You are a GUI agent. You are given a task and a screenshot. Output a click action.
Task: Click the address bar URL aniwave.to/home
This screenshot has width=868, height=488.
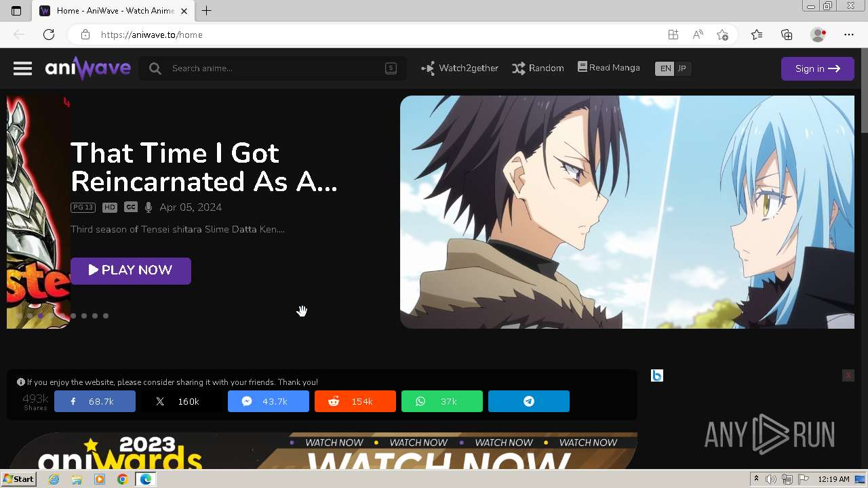[x=152, y=35]
